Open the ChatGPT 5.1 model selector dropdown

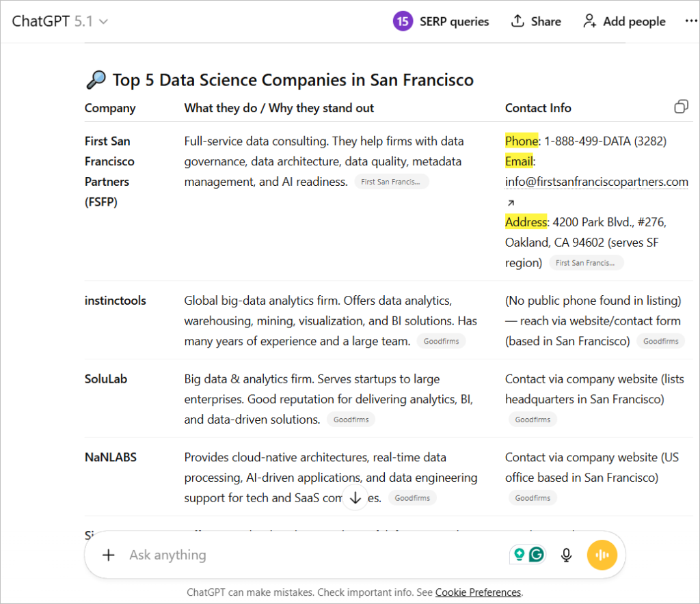pyautogui.click(x=60, y=21)
